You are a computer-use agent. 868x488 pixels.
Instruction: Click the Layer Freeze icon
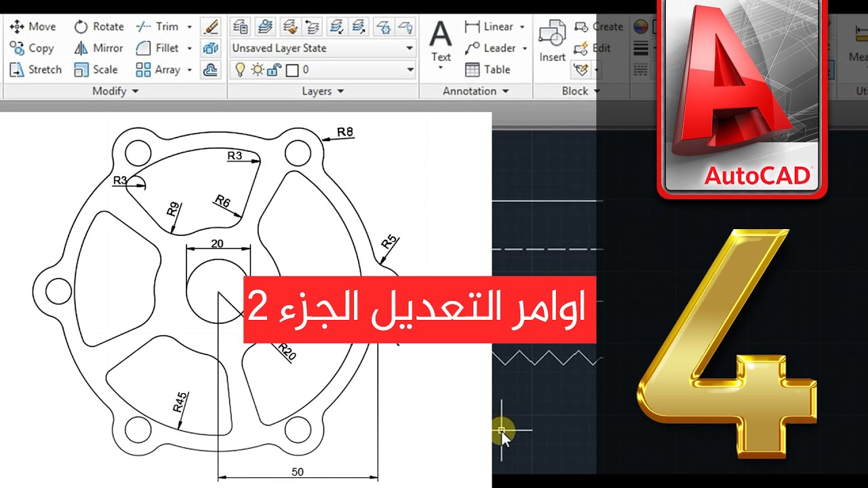pos(384,26)
